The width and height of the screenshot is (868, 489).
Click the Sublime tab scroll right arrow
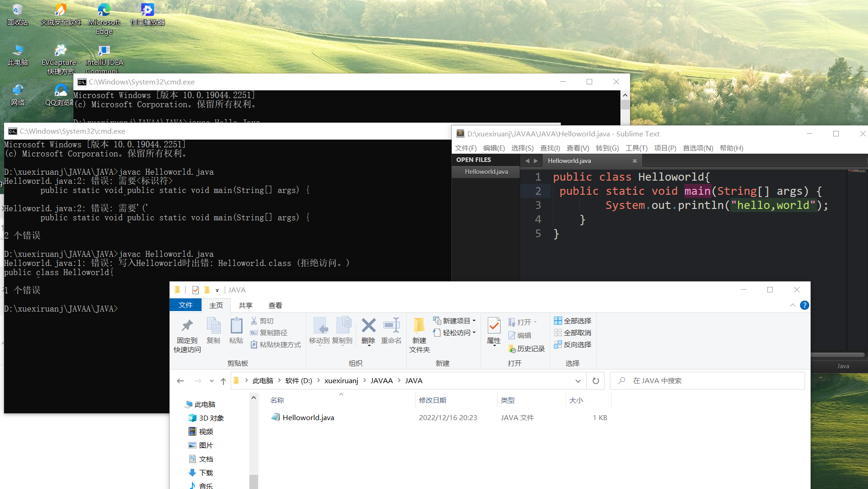tap(536, 161)
